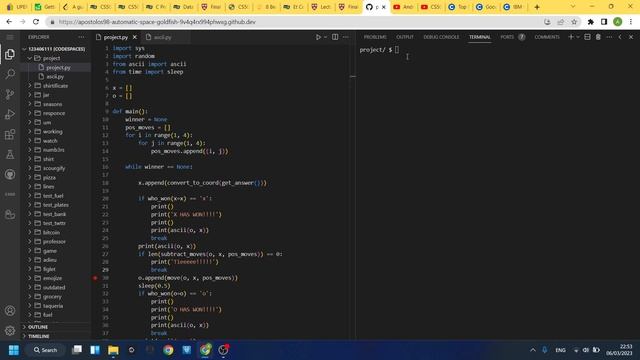Image resolution: width=640 pixels, height=360 pixels.
Task: Switch to the Problems panel tab
Action: tap(375, 37)
